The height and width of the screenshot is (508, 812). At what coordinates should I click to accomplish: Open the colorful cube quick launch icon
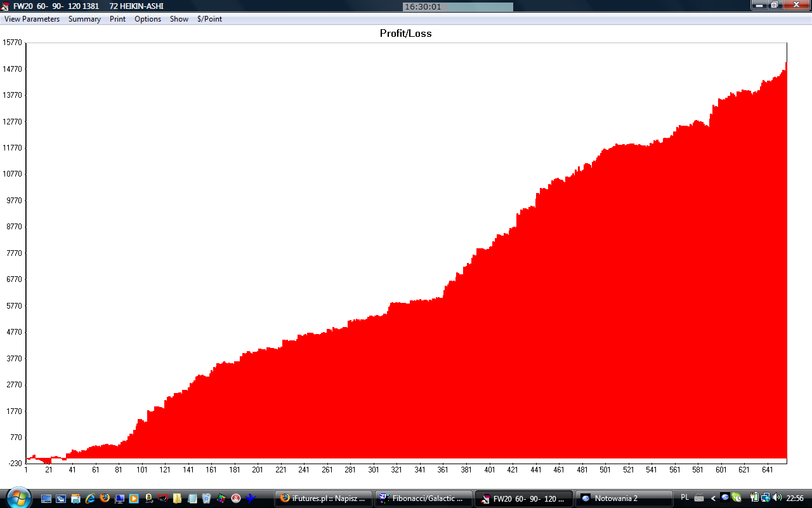pyautogui.click(x=221, y=498)
